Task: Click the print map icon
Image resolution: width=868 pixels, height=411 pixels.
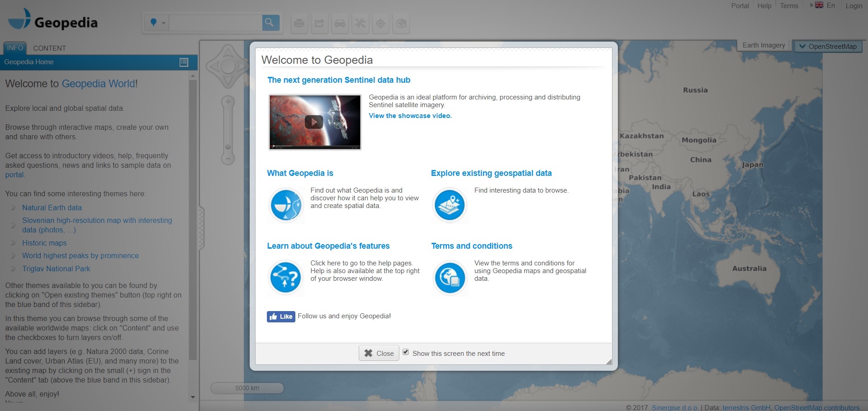Action: (299, 23)
